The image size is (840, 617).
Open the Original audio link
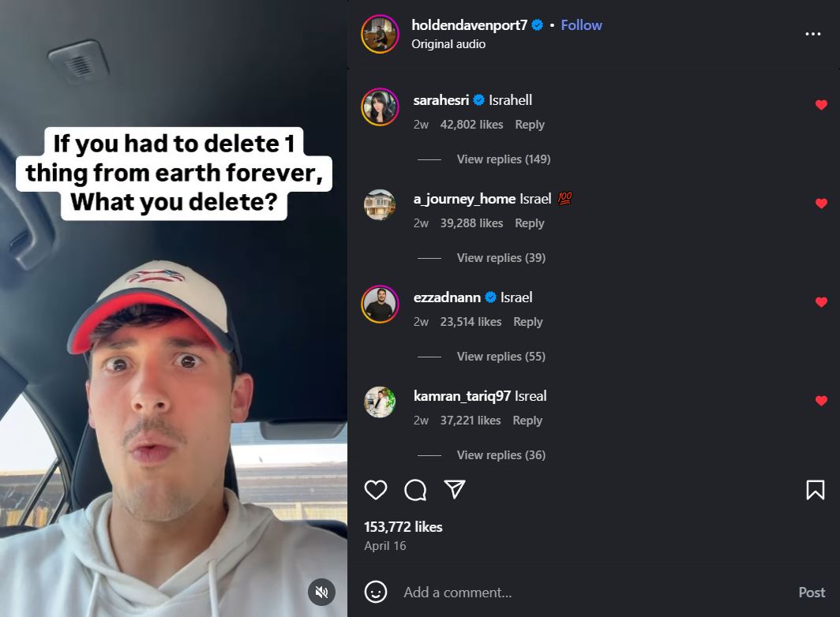[x=448, y=44]
